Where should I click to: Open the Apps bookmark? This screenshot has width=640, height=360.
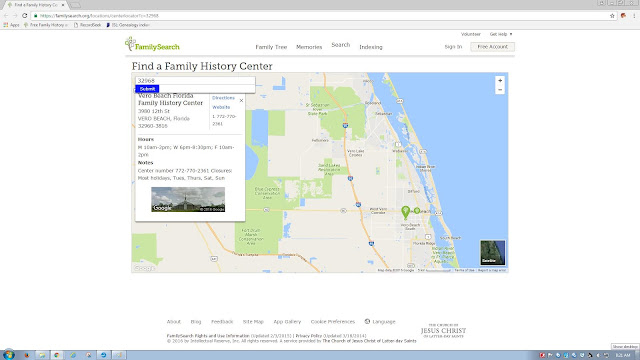(x=11, y=25)
